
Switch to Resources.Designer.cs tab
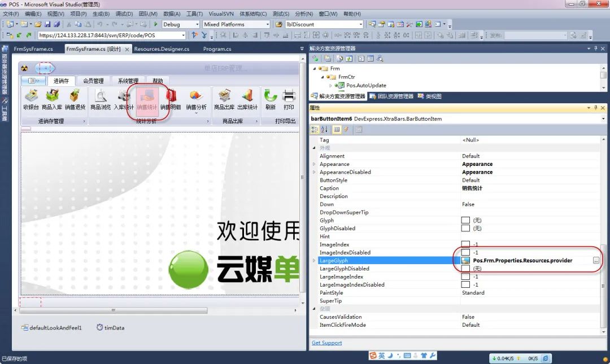tap(162, 49)
